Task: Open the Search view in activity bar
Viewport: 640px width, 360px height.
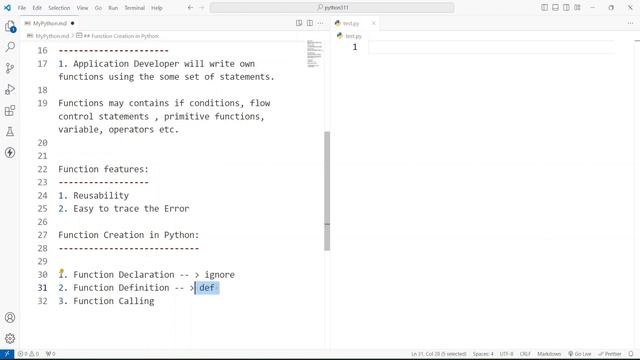Action: point(10,47)
